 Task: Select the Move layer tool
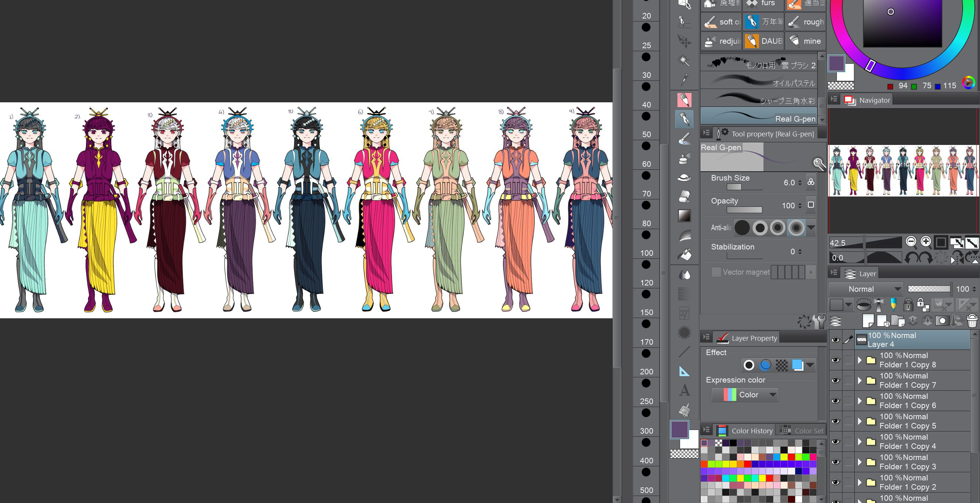(x=684, y=41)
